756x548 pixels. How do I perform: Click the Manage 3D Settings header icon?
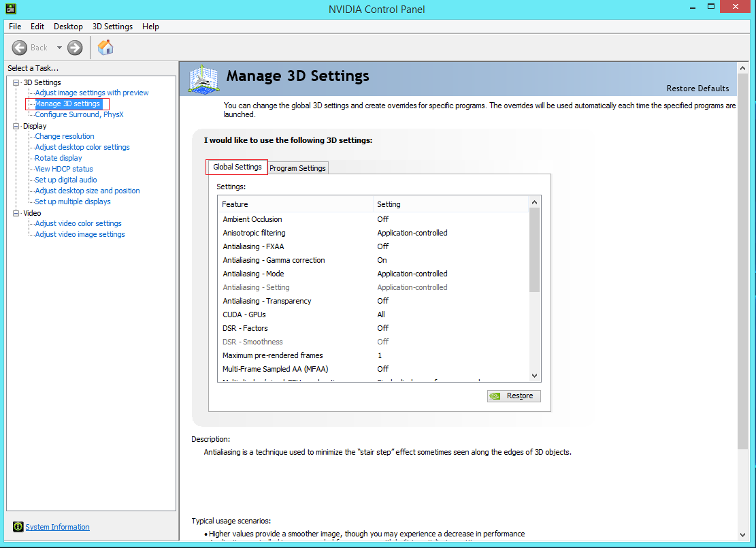203,79
